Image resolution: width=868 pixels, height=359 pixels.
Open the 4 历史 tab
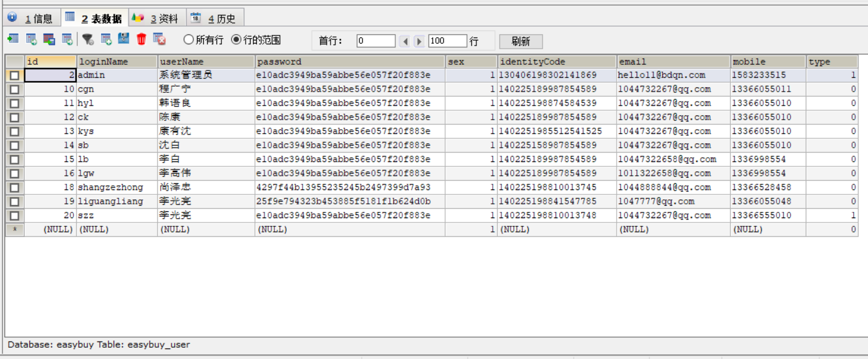pos(215,18)
